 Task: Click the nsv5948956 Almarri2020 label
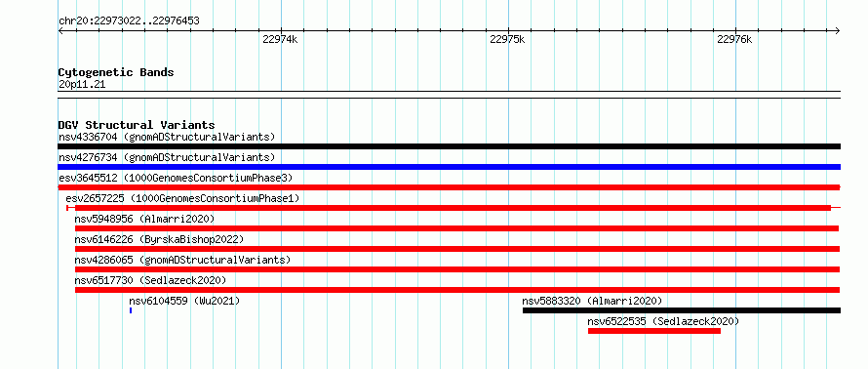click(x=144, y=219)
